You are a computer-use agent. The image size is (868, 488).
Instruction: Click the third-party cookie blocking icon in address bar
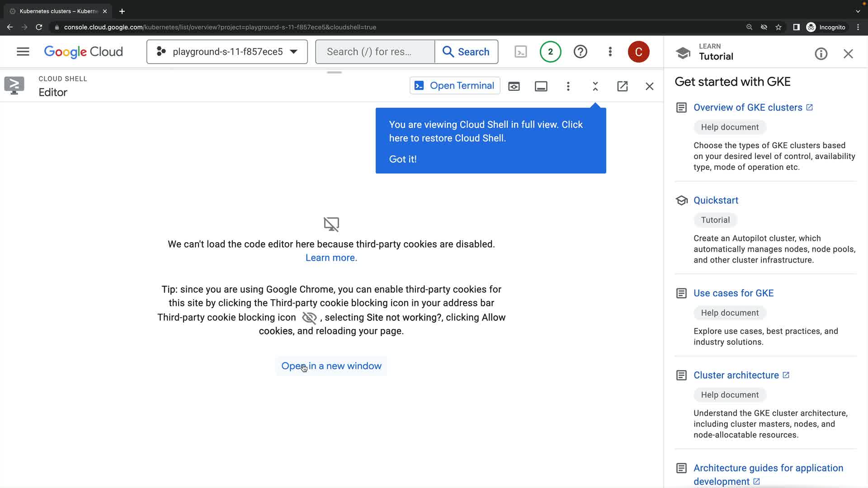[x=764, y=27]
